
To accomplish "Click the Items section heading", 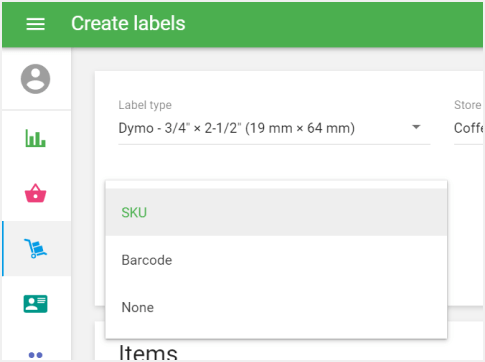I will pyautogui.click(x=148, y=353).
